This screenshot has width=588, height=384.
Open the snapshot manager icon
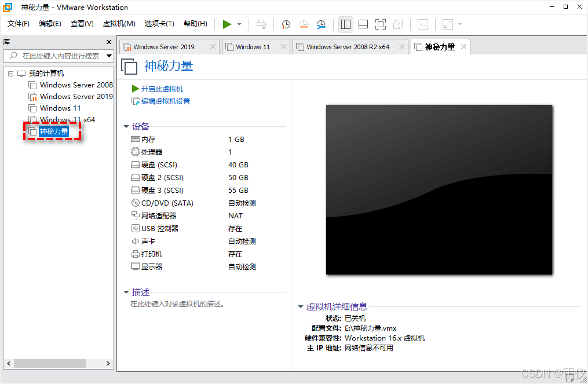coord(321,24)
